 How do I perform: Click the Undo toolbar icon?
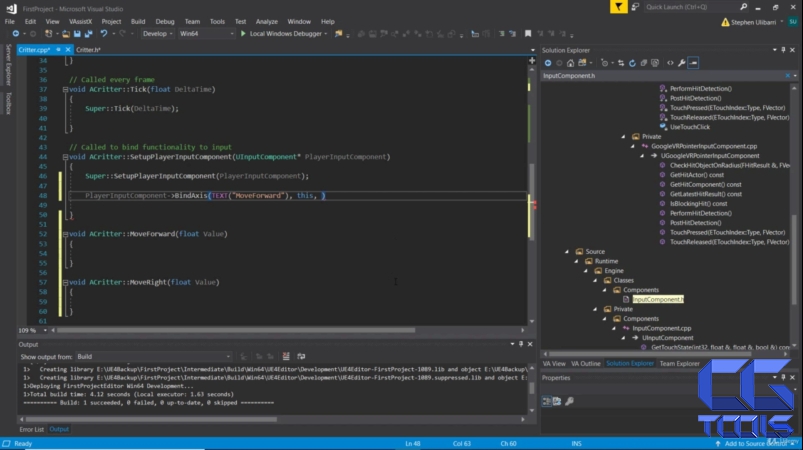pyautogui.click(x=103, y=34)
